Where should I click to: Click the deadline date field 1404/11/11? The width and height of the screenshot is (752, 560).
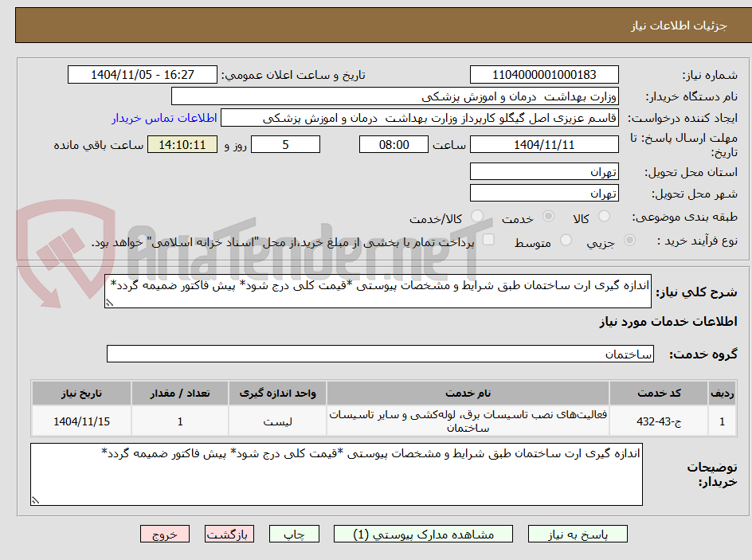click(x=544, y=144)
